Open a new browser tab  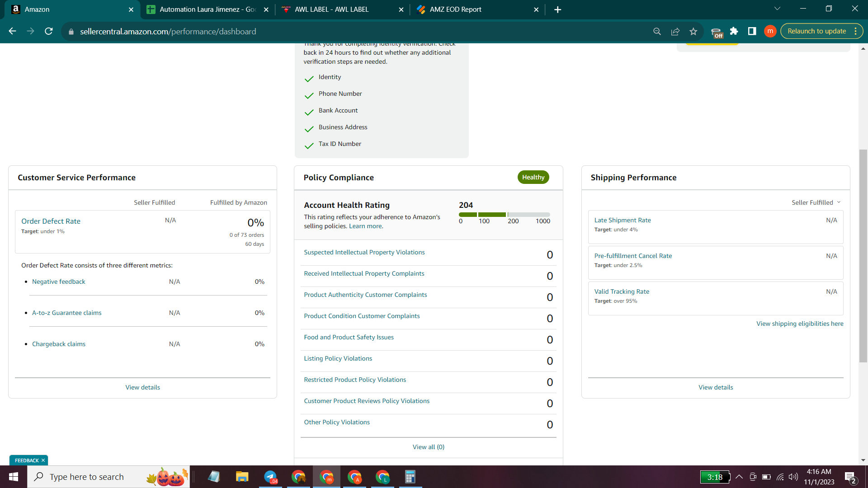click(558, 9)
